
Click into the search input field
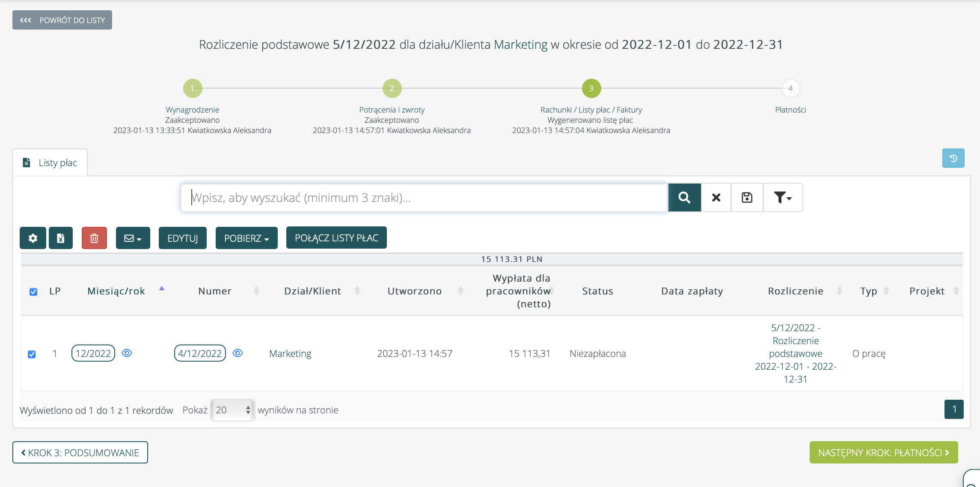424,197
